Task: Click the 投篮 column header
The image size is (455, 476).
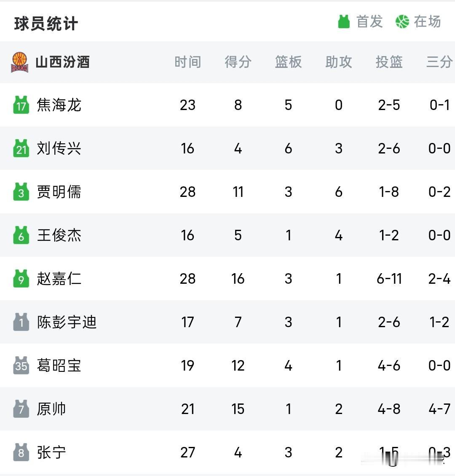Action: [x=389, y=62]
